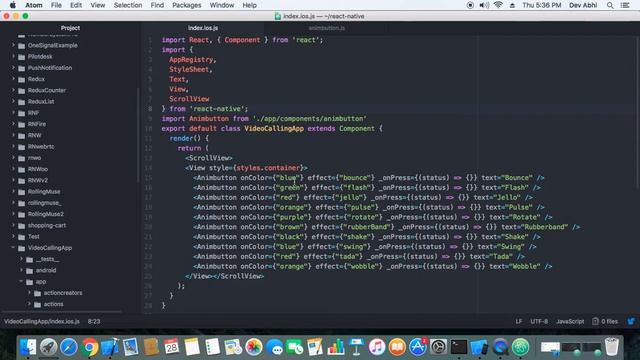Click the LF line ending button
The width and height of the screenshot is (640, 360).
(x=519, y=321)
